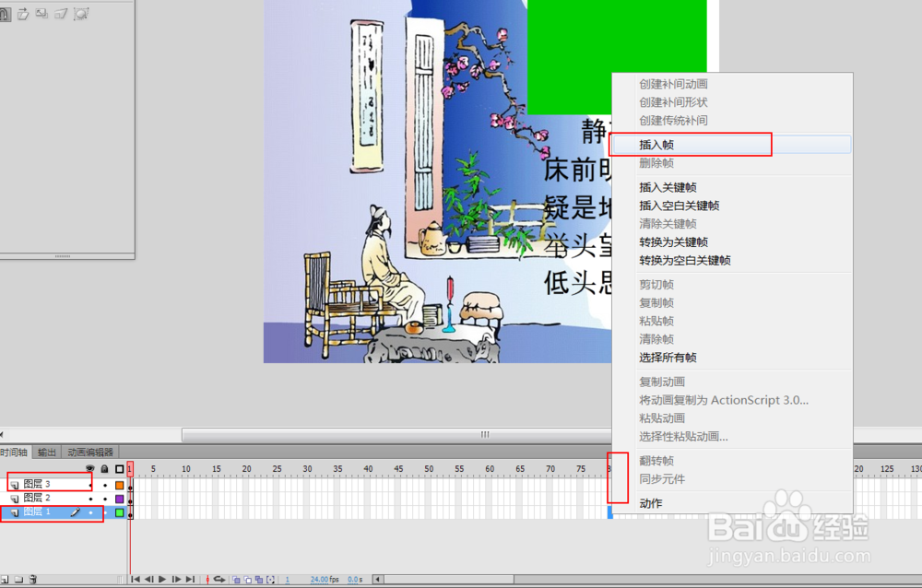Toggle the Onion Skin Outlines icon
This screenshot has width=922, height=588.
click(x=247, y=580)
